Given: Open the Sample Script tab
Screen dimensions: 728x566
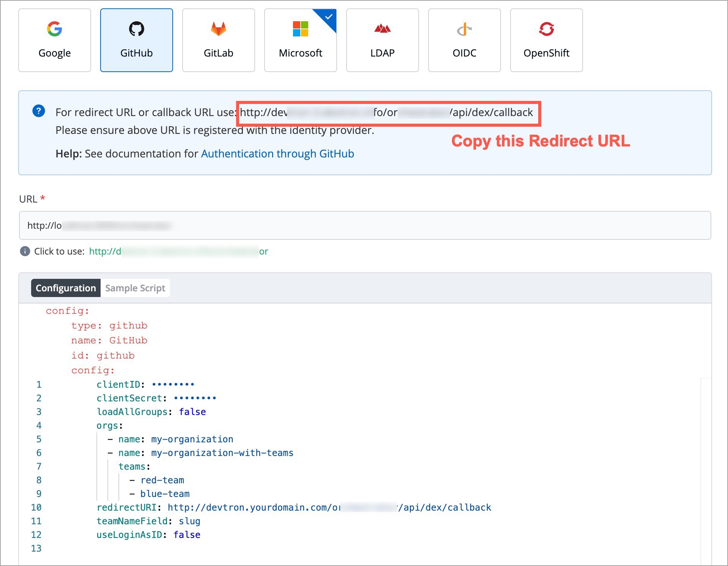Looking at the screenshot, I should click(x=135, y=288).
